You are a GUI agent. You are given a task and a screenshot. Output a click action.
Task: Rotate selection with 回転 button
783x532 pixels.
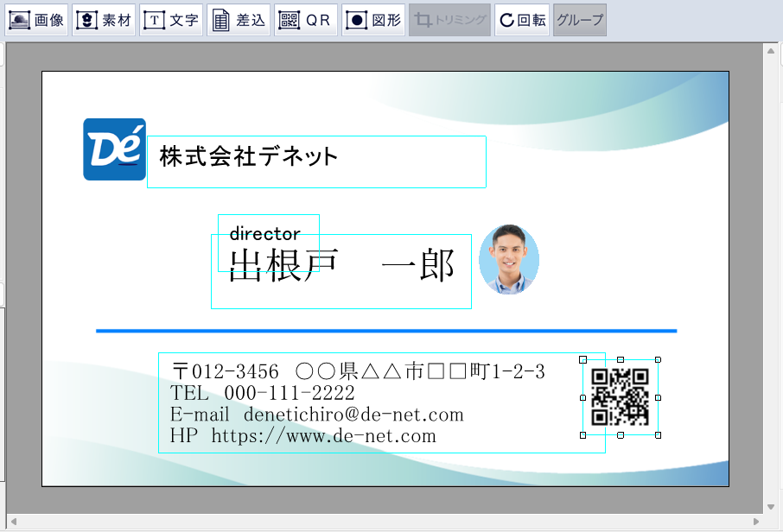[522, 20]
